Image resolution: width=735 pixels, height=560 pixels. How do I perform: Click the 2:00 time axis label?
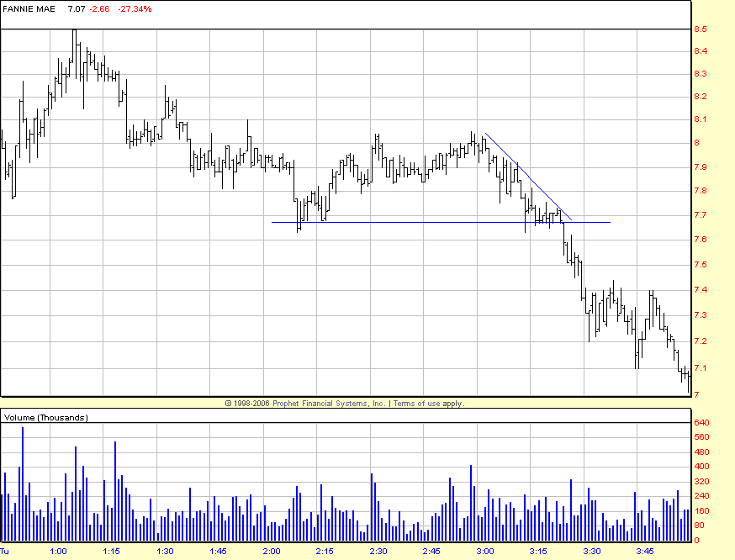pos(272,551)
